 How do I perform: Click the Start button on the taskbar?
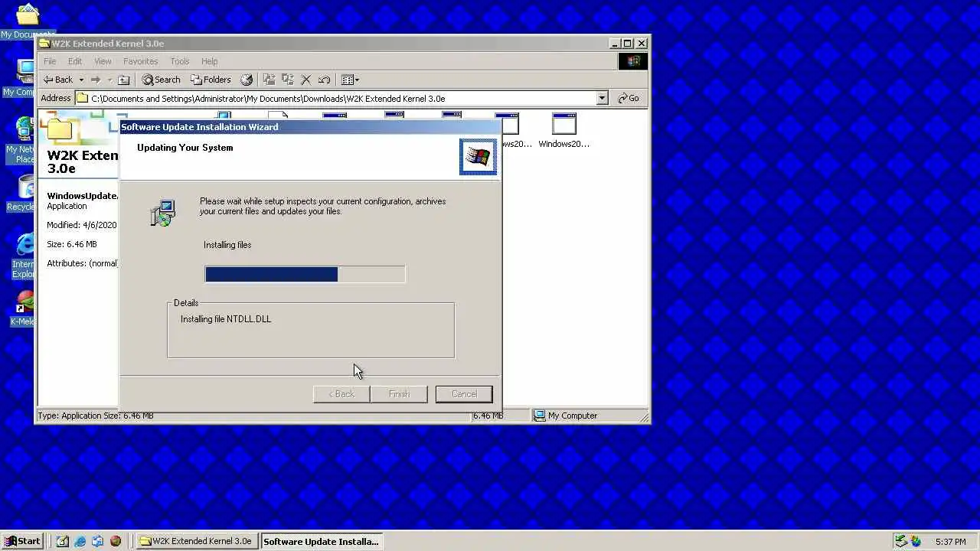pos(22,541)
